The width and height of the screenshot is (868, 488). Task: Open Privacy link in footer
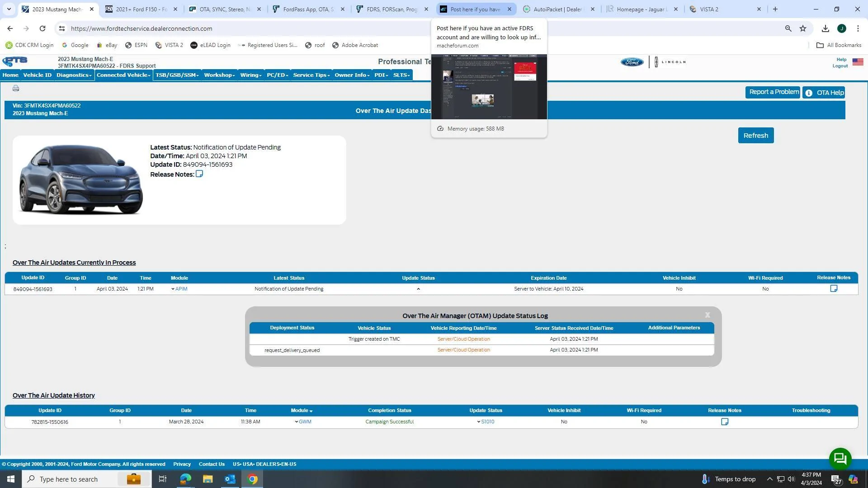click(182, 464)
